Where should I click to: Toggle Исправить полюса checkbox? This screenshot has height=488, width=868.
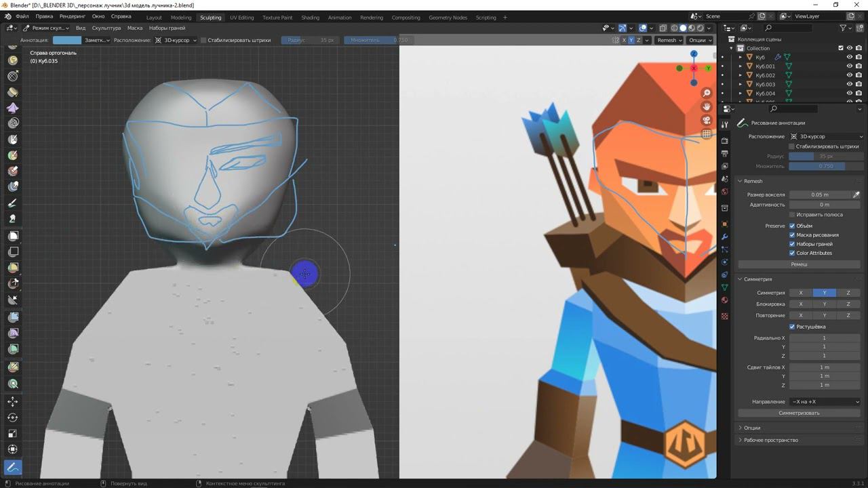tap(792, 215)
